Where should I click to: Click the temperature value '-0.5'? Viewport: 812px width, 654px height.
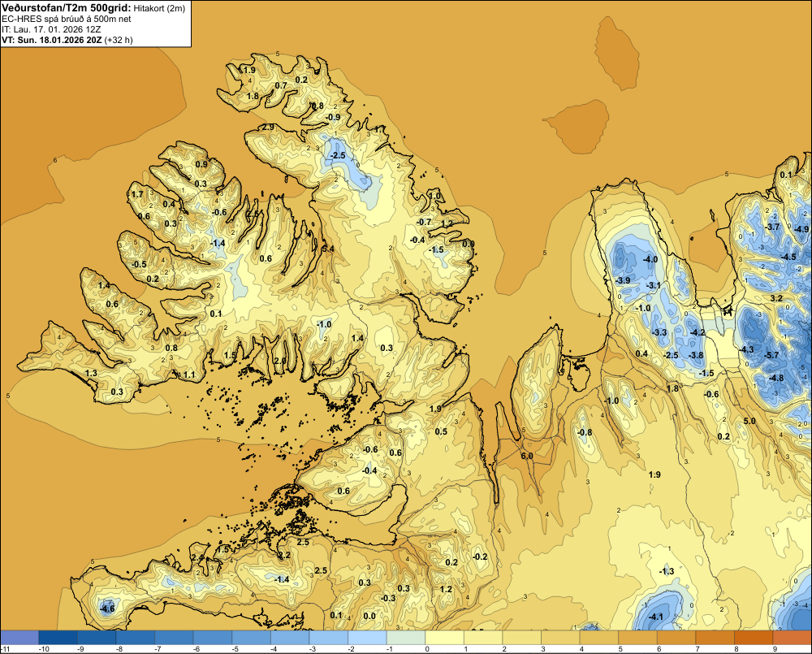(139, 264)
